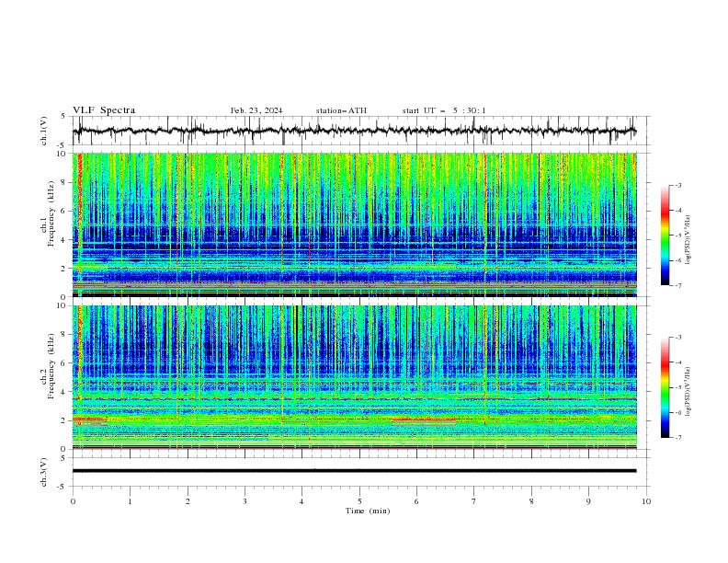728x563 pixels.
Task: Click the time axis tick label "1"
Action: coord(130,501)
